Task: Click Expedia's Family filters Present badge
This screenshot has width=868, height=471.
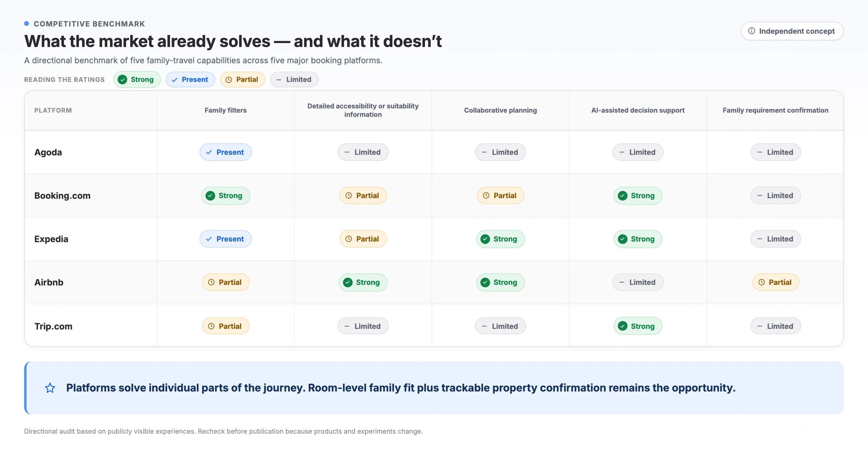Action: tap(226, 239)
